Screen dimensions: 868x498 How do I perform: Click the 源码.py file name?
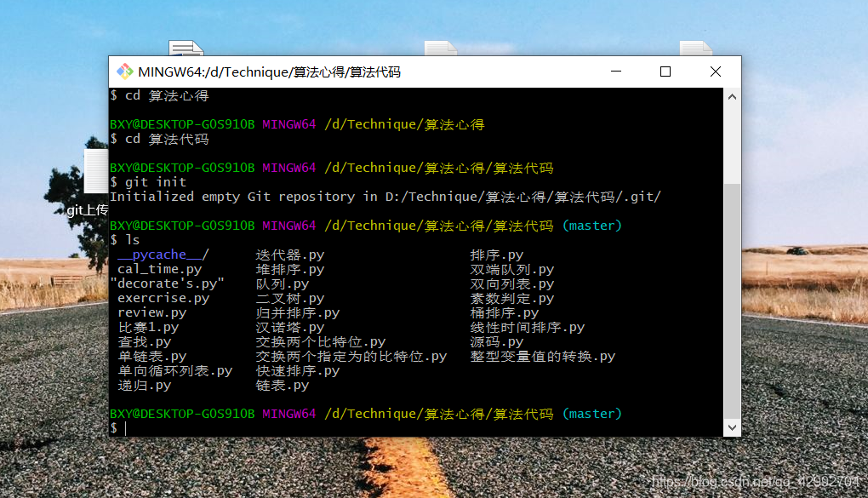point(497,341)
